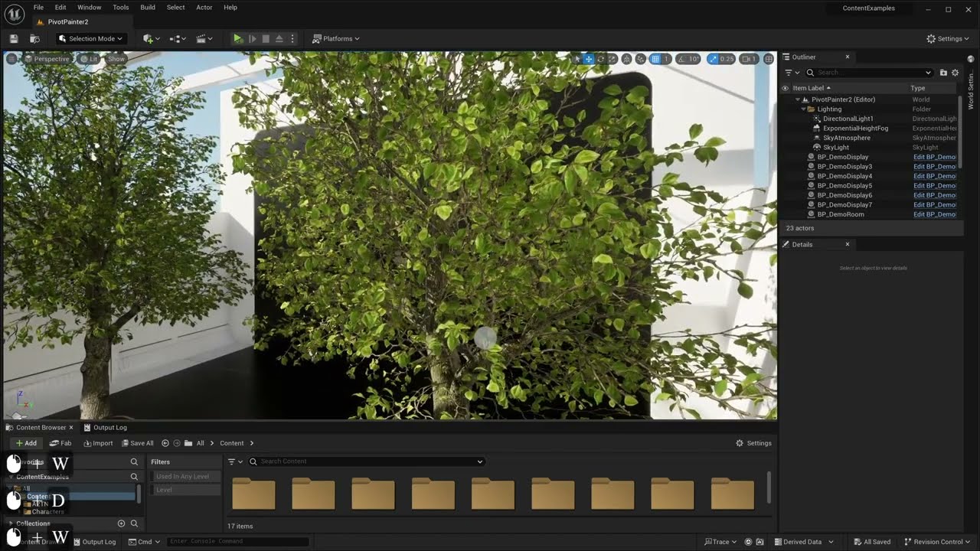Toggle the world/local coordinate system icon

pyautogui.click(x=626, y=59)
